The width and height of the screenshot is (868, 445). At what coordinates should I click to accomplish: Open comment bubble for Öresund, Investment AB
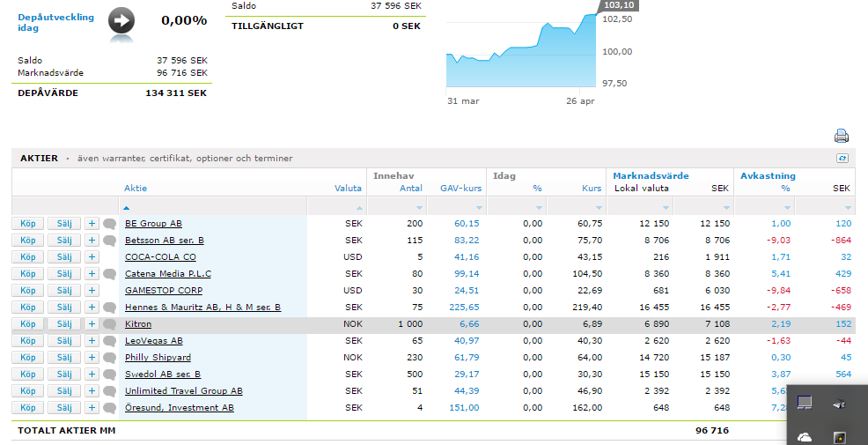[110, 408]
